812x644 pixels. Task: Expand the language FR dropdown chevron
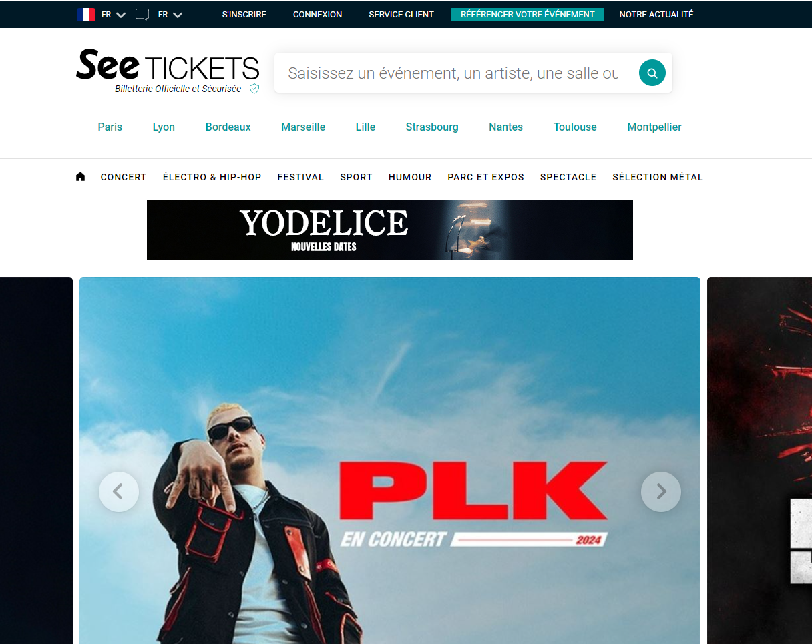point(178,15)
